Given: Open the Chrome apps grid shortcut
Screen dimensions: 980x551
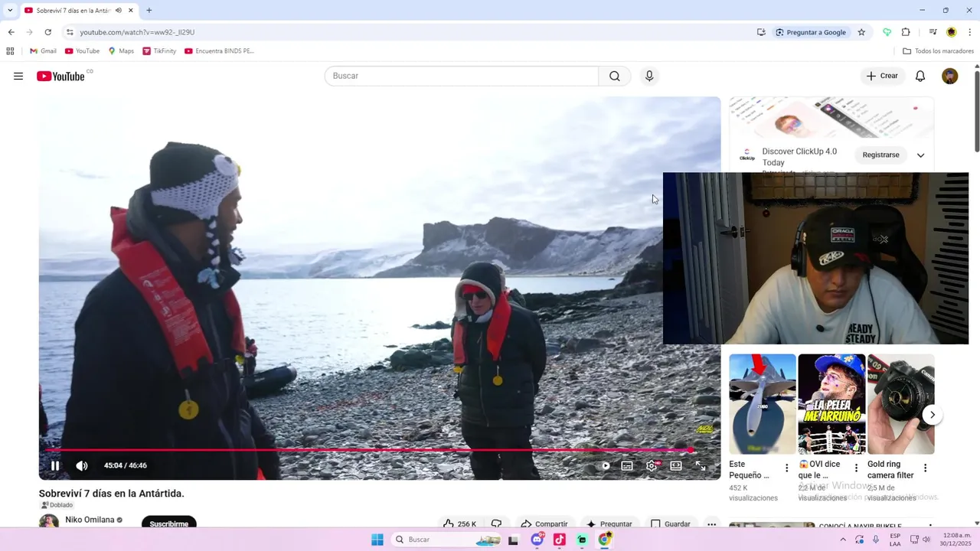Looking at the screenshot, I should tap(10, 51).
